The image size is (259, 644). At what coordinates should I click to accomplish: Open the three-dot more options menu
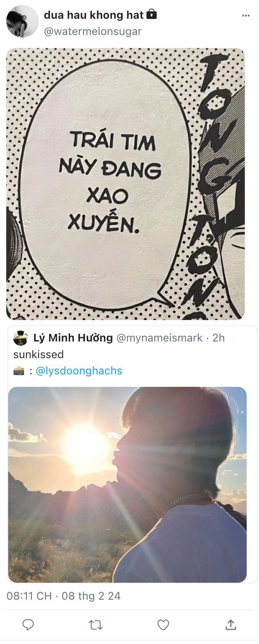(x=246, y=15)
